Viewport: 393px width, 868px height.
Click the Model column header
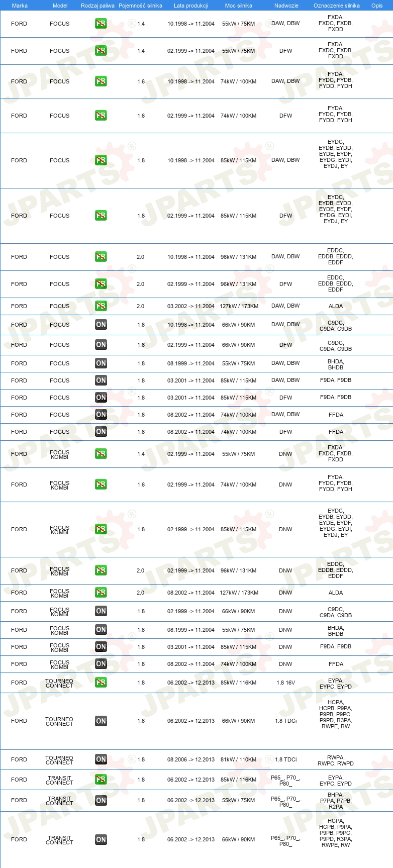pyautogui.click(x=60, y=6)
